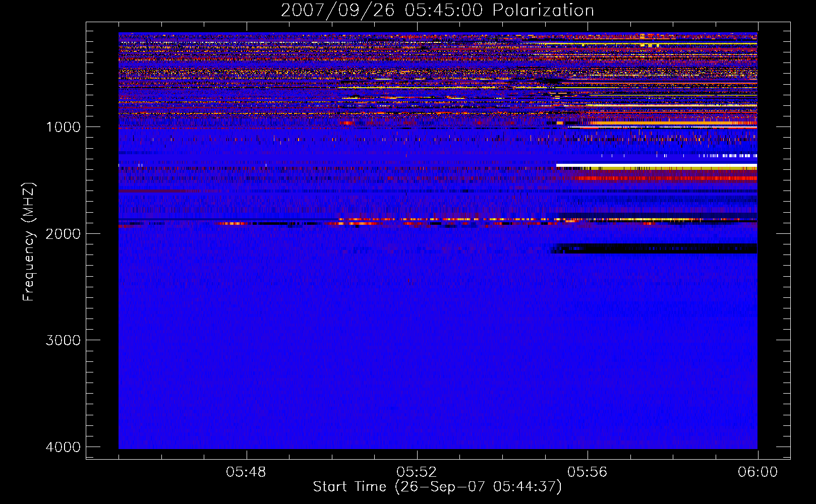
Task: Click the '06:00' time tick label
Action: click(x=757, y=472)
